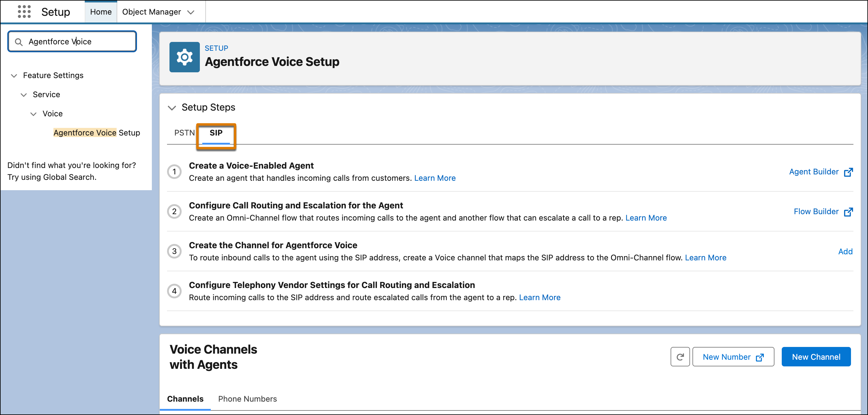This screenshot has height=415, width=868.
Task: Click the Agentforce Voice Setup gear icon
Action: point(184,57)
